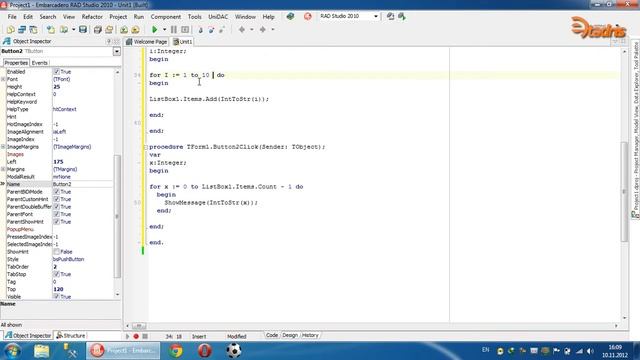Image resolution: width=640 pixels, height=360 pixels.
Task: Toggle the ParentFont checkbox
Action: click(x=56, y=214)
